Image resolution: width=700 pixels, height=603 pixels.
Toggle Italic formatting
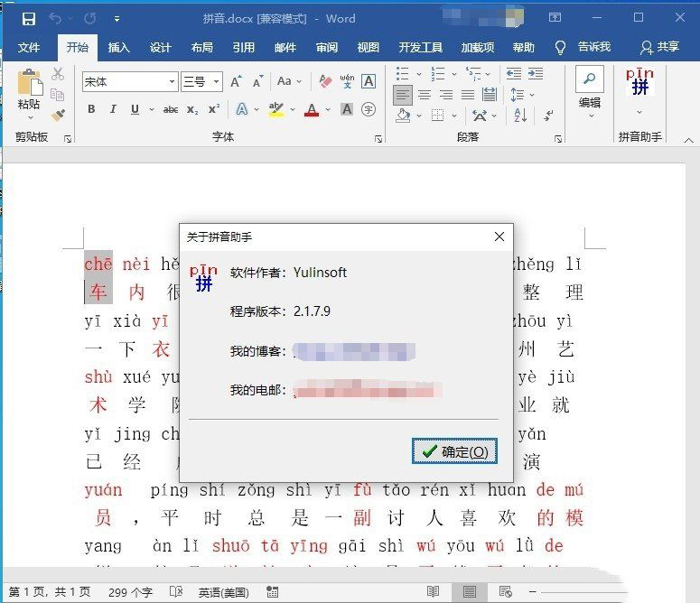point(114,109)
